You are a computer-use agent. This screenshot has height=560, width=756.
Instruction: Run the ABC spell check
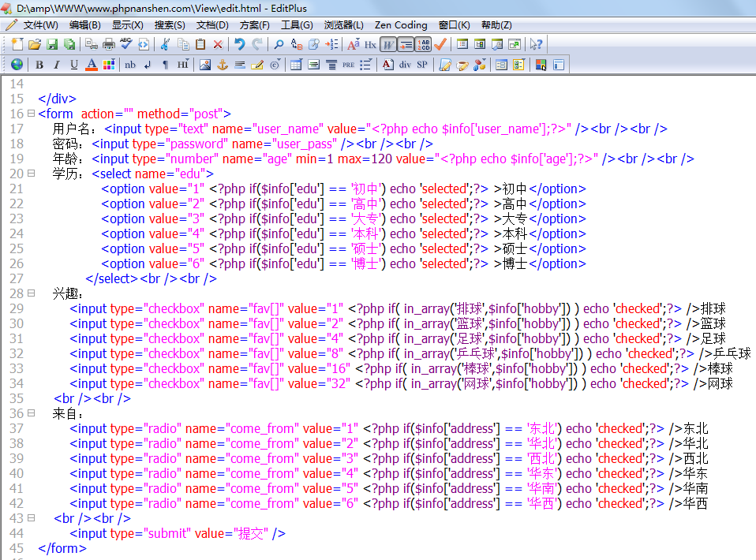125,44
